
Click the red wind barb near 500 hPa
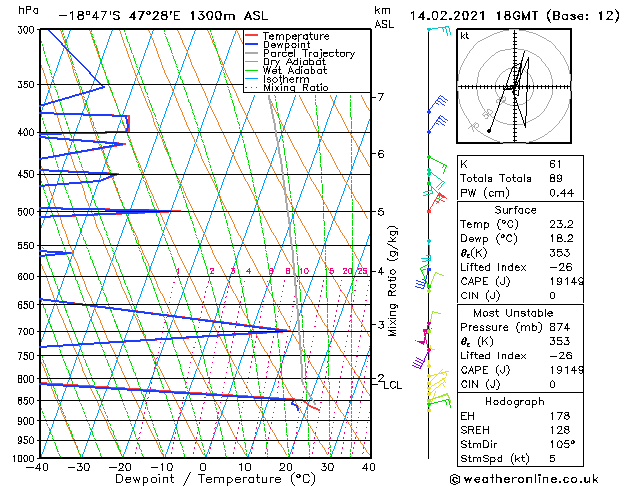coord(436,202)
